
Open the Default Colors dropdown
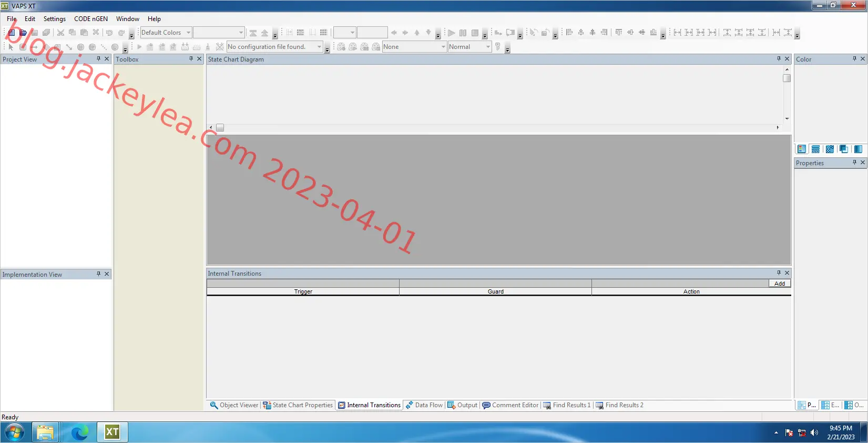pos(166,33)
